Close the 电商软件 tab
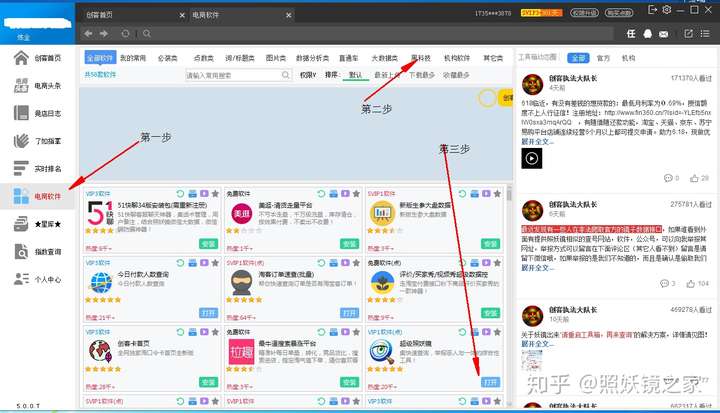 [288, 15]
